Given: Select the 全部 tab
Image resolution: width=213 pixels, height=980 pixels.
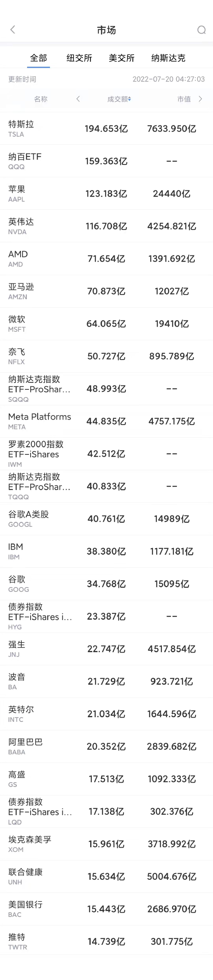Looking at the screenshot, I should 38,58.
